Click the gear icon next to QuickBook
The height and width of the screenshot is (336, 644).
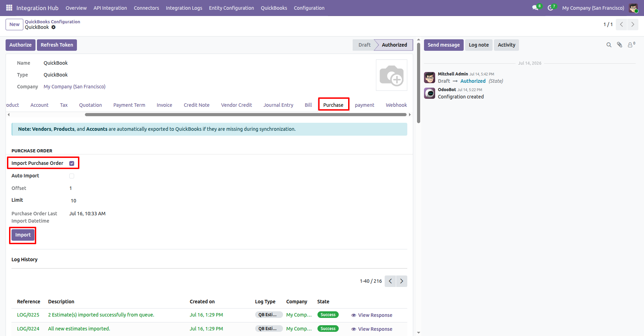point(53,27)
